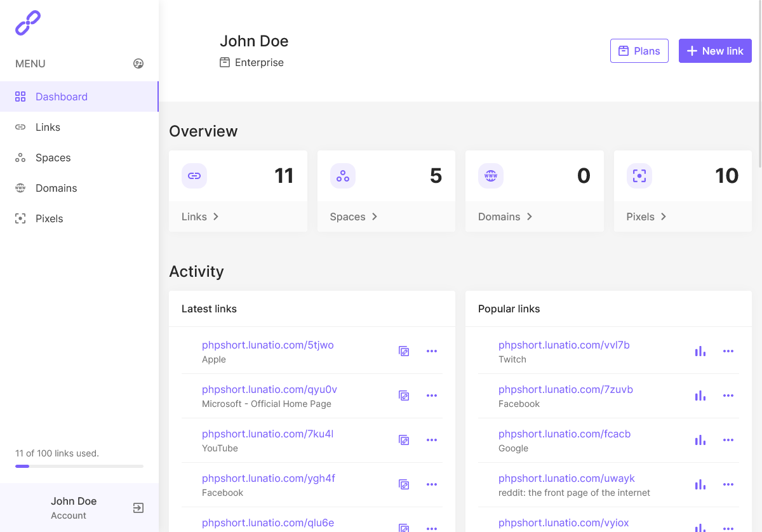The image size is (762, 532).
Task: Open link phpshort.lunatio.com/7zuvb
Action: pyautogui.click(x=566, y=389)
